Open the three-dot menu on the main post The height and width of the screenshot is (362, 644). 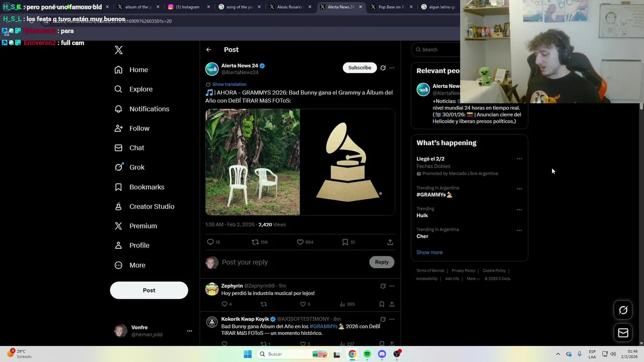(x=392, y=68)
